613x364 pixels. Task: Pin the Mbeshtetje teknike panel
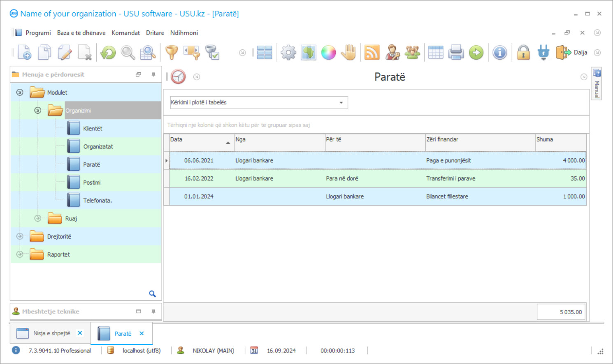coord(153,311)
